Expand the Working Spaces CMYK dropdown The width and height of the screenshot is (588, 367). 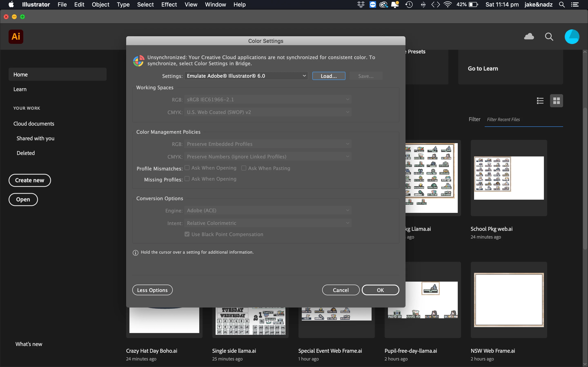268,112
